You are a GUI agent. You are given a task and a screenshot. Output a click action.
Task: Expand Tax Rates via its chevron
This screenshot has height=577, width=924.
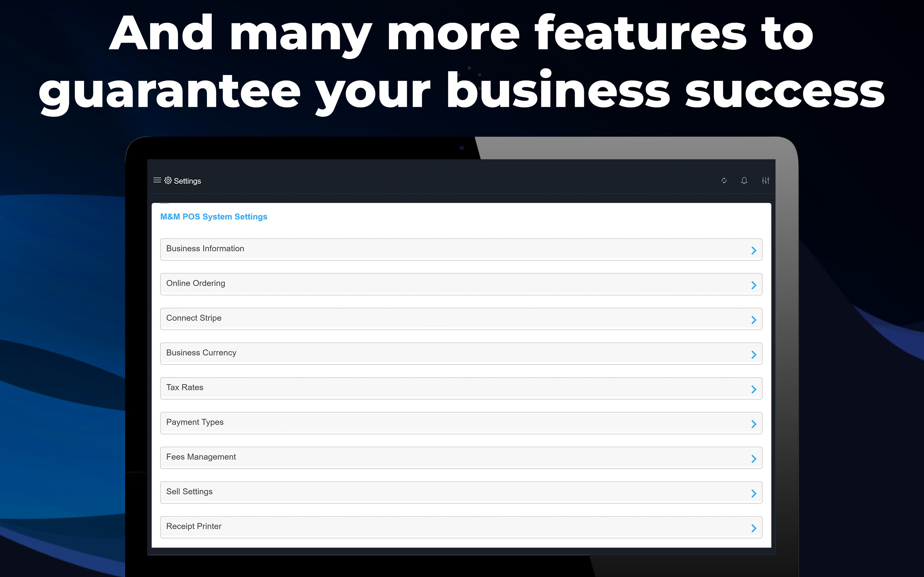point(754,389)
